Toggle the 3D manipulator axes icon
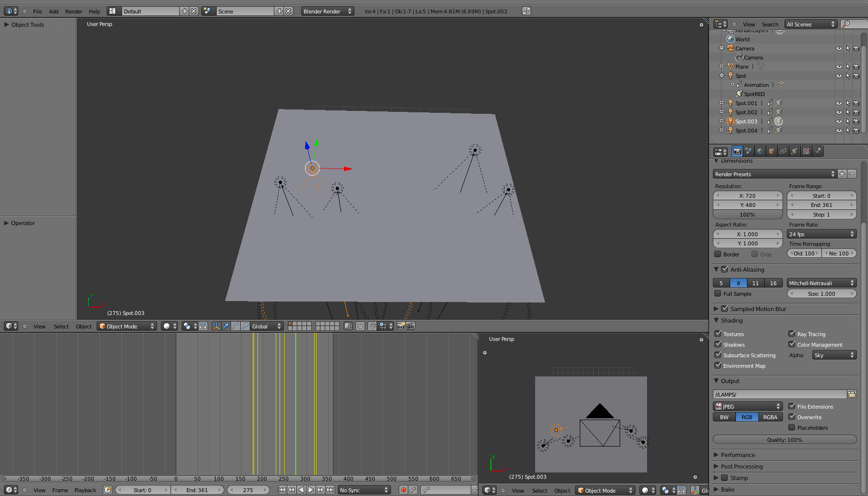This screenshot has height=496, width=868. tap(216, 327)
